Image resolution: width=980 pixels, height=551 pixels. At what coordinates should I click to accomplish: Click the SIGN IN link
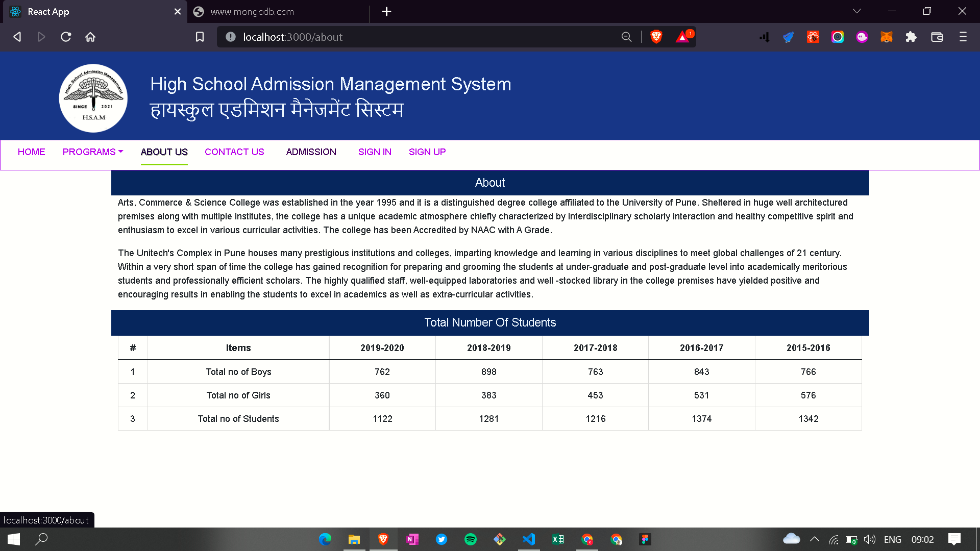375,152
